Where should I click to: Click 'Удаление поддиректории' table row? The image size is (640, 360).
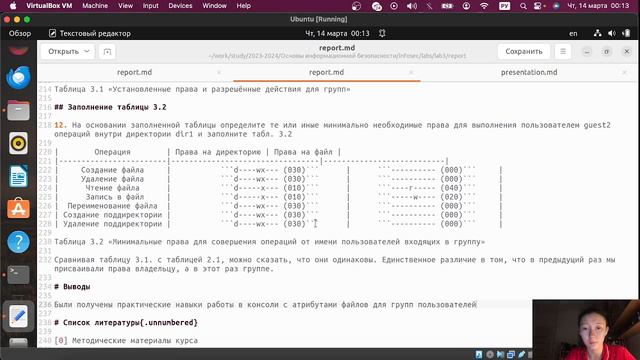pos(278,224)
